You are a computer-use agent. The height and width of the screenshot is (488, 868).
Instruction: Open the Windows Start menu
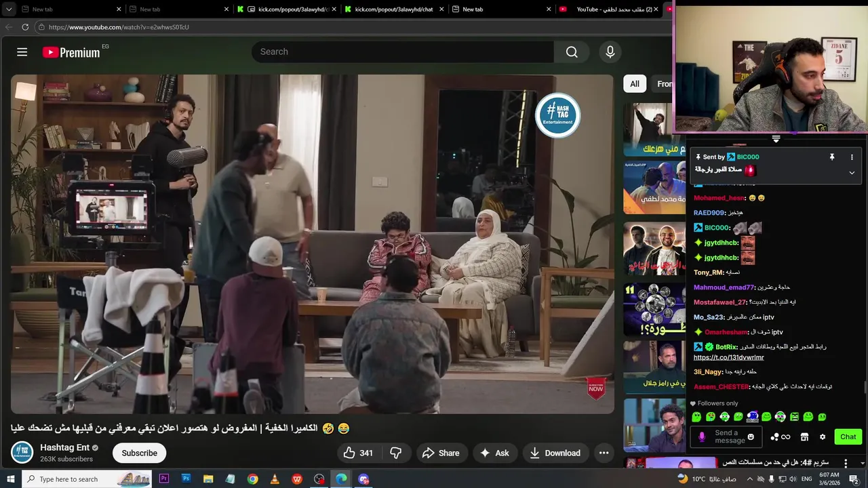tap(11, 479)
